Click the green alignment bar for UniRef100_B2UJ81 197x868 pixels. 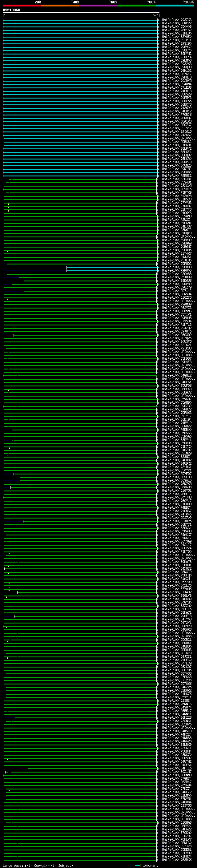click(83, 179)
